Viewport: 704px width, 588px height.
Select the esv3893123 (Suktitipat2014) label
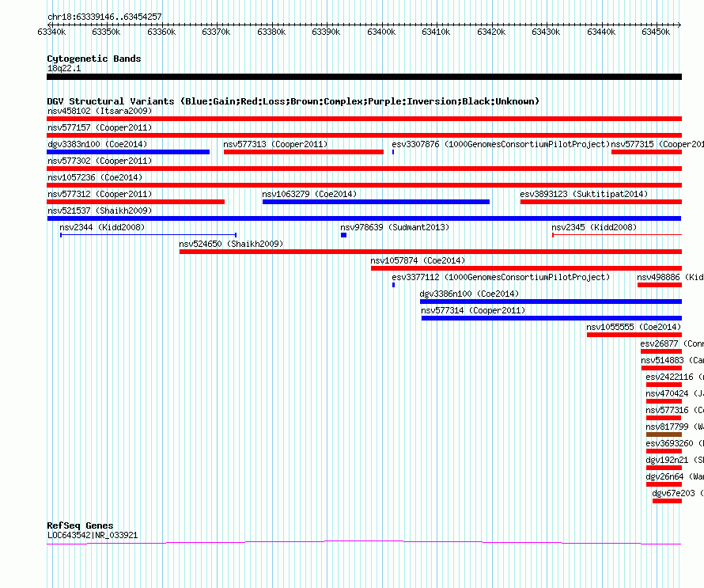[584, 194]
